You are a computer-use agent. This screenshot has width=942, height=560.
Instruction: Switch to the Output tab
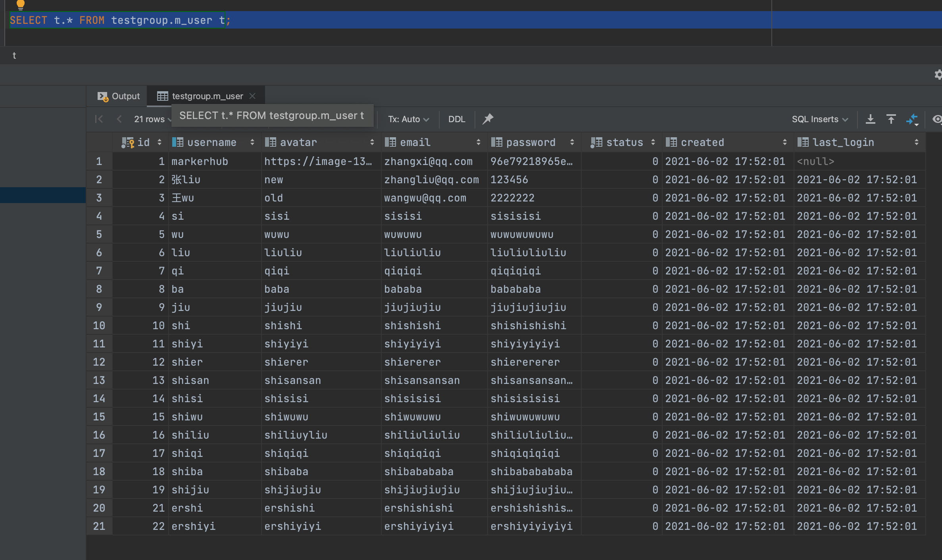pos(119,96)
